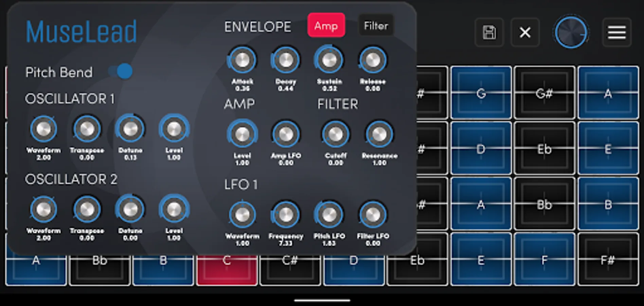Click the envelope Release knob
644x306 pixels.
373,60
